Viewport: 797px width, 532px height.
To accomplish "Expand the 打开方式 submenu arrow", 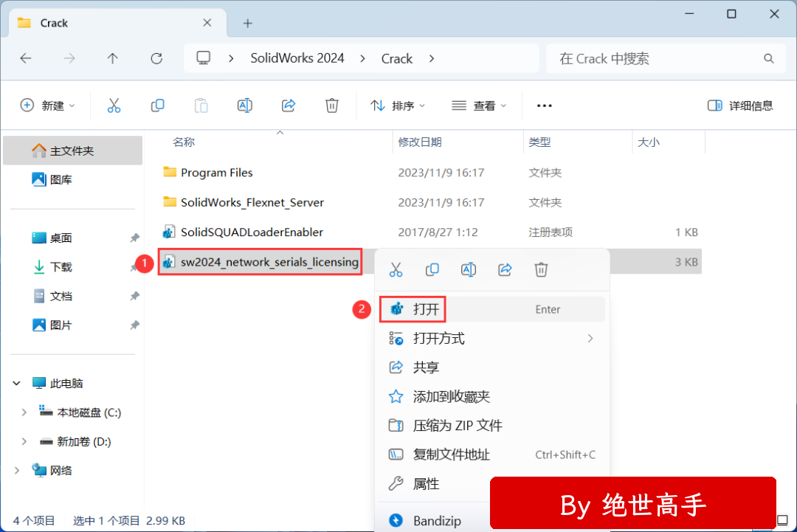I will [x=590, y=339].
